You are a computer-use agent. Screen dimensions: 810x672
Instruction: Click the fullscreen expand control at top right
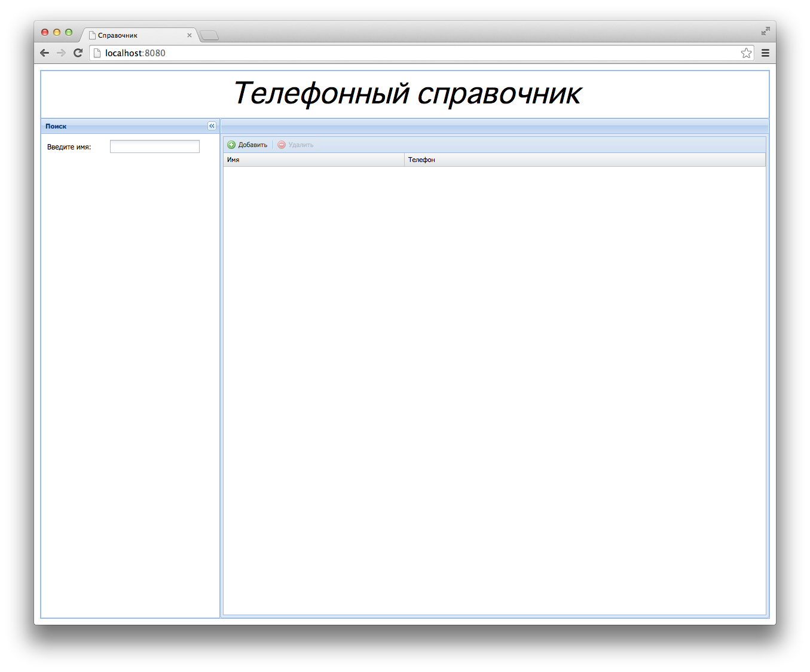coord(766,30)
